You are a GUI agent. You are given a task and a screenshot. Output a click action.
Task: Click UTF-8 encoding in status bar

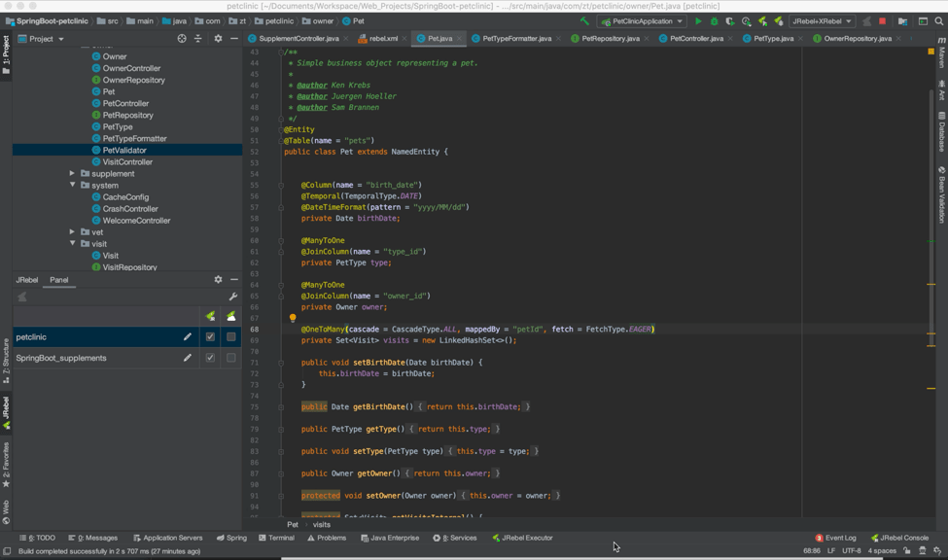pyautogui.click(x=852, y=551)
